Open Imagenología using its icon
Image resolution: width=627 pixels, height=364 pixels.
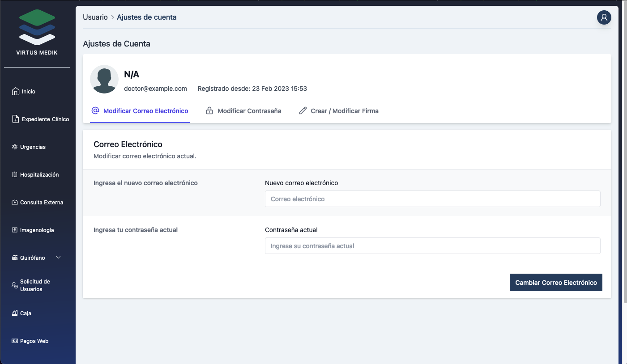pos(15,230)
